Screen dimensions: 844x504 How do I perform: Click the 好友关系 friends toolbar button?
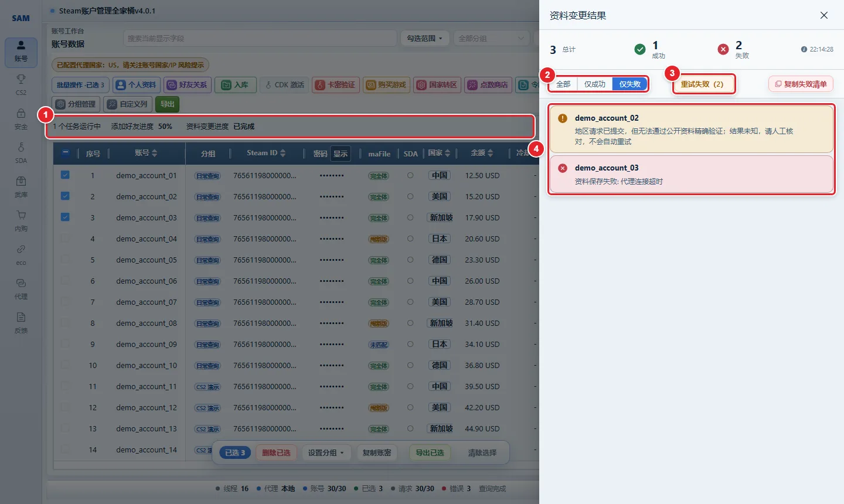click(x=187, y=85)
